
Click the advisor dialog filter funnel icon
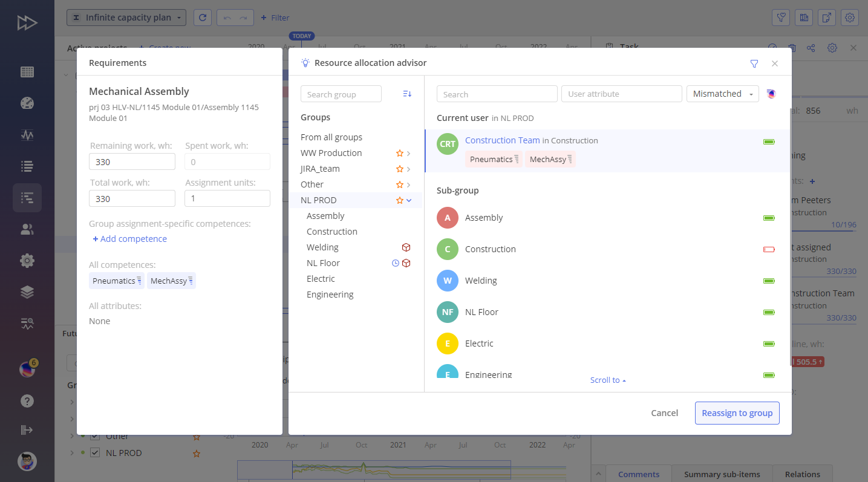tap(754, 64)
